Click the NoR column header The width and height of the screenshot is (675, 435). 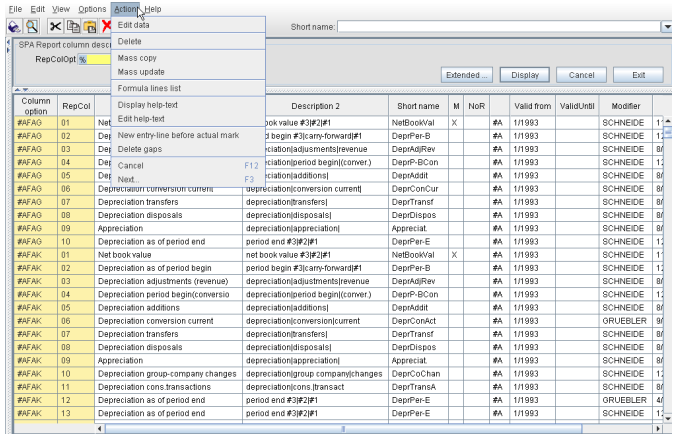point(477,106)
